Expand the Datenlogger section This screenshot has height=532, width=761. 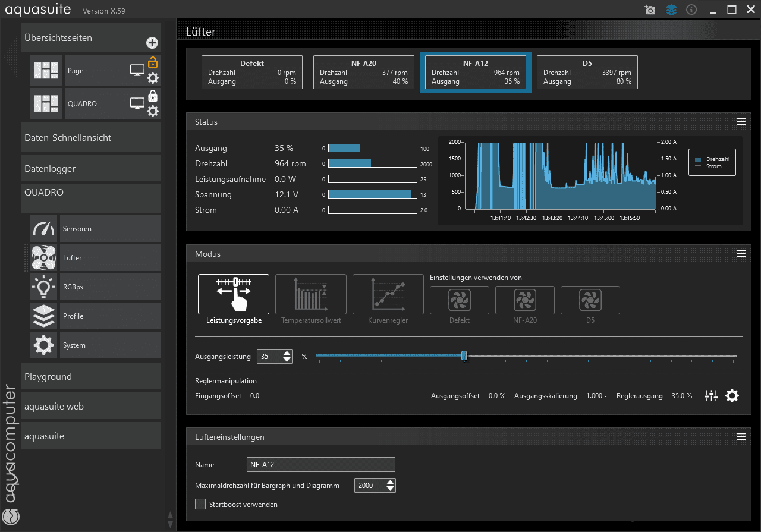coord(91,168)
